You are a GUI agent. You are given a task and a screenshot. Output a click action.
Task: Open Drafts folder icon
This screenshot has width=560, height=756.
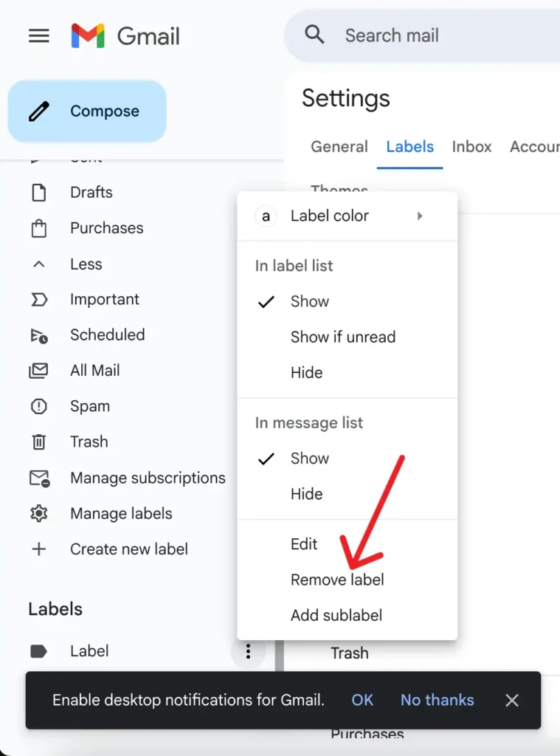pyautogui.click(x=38, y=193)
